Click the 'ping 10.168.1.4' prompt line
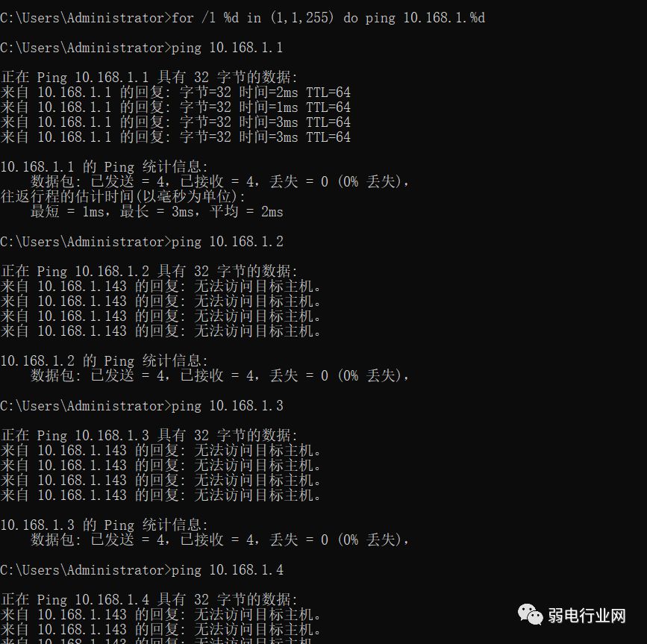The height and width of the screenshot is (644, 647). (142, 570)
